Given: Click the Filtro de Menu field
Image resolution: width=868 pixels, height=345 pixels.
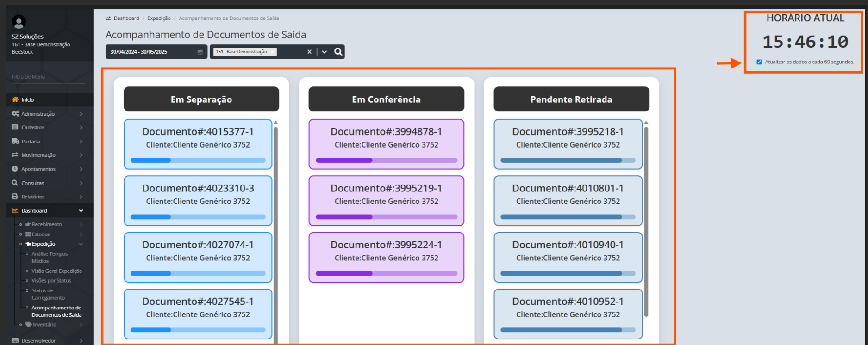Looking at the screenshot, I should 48,77.
